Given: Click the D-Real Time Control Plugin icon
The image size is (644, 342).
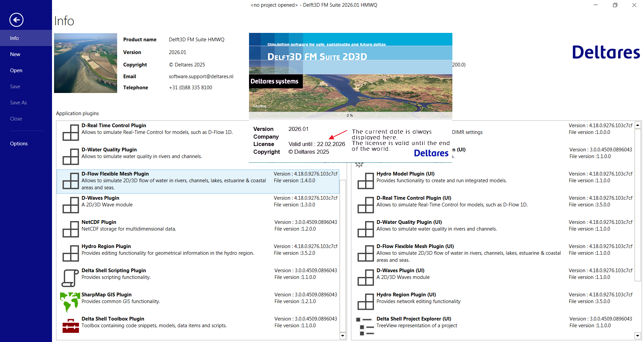Looking at the screenshot, I should coord(71,133).
